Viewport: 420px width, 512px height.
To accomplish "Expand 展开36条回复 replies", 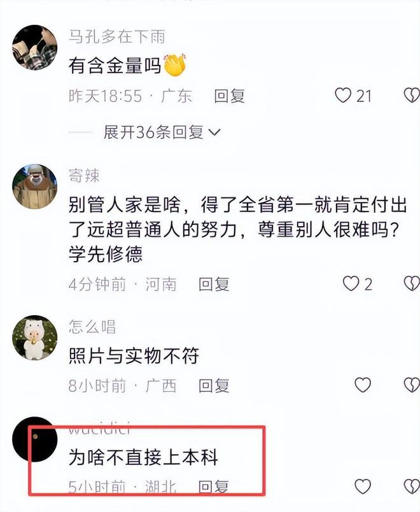I will (x=162, y=132).
